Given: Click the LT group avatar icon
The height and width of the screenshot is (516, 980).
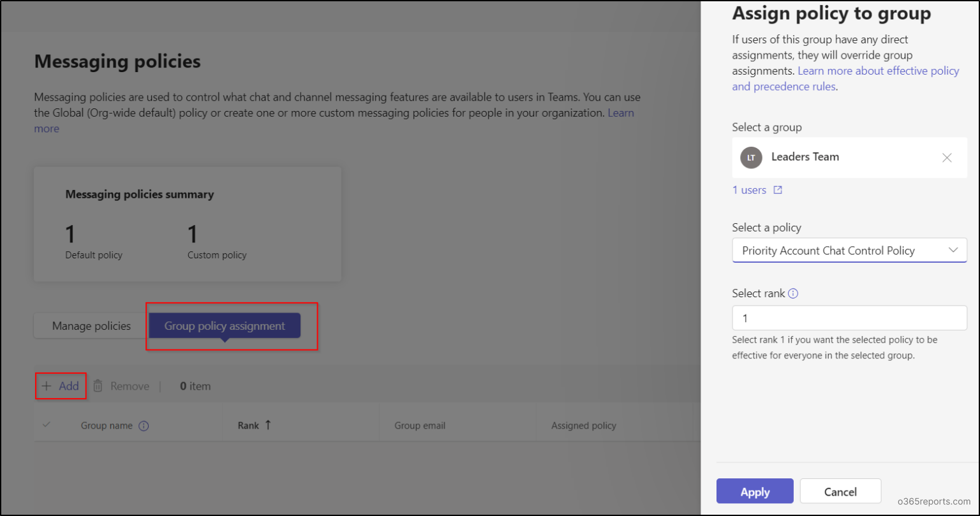Looking at the screenshot, I should tap(751, 158).
